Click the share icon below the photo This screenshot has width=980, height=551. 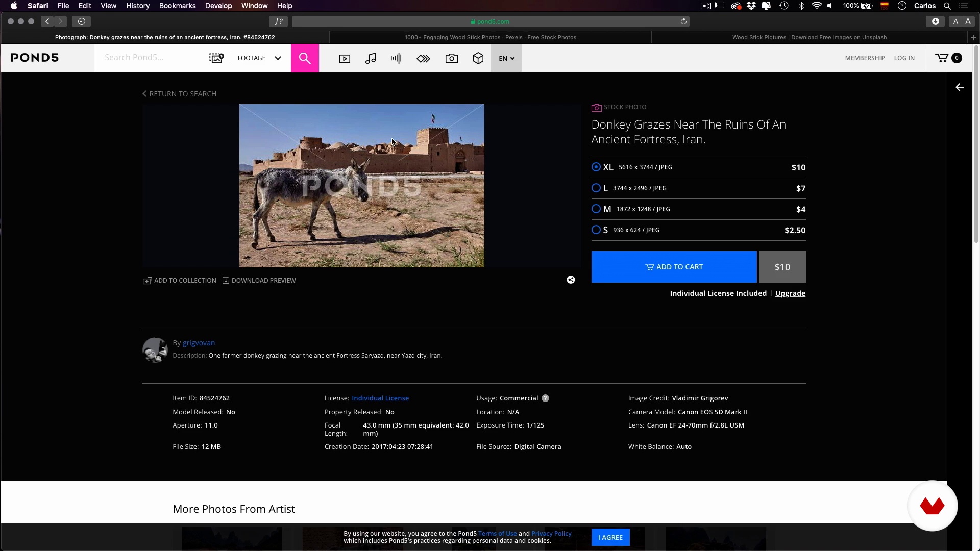coord(571,280)
